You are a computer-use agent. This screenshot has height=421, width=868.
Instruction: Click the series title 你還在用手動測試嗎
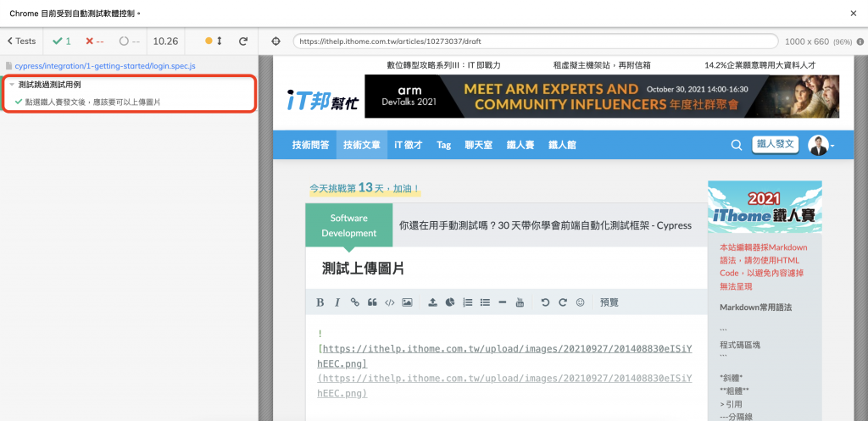pos(545,225)
